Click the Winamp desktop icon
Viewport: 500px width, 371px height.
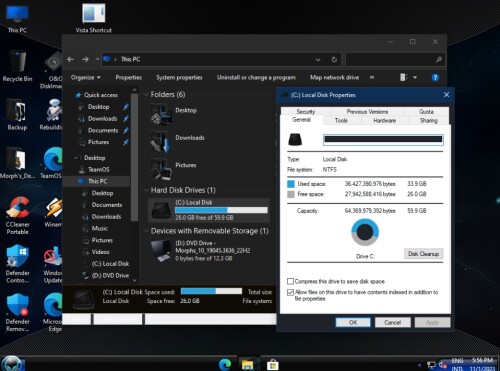click(x=53, y=212)
